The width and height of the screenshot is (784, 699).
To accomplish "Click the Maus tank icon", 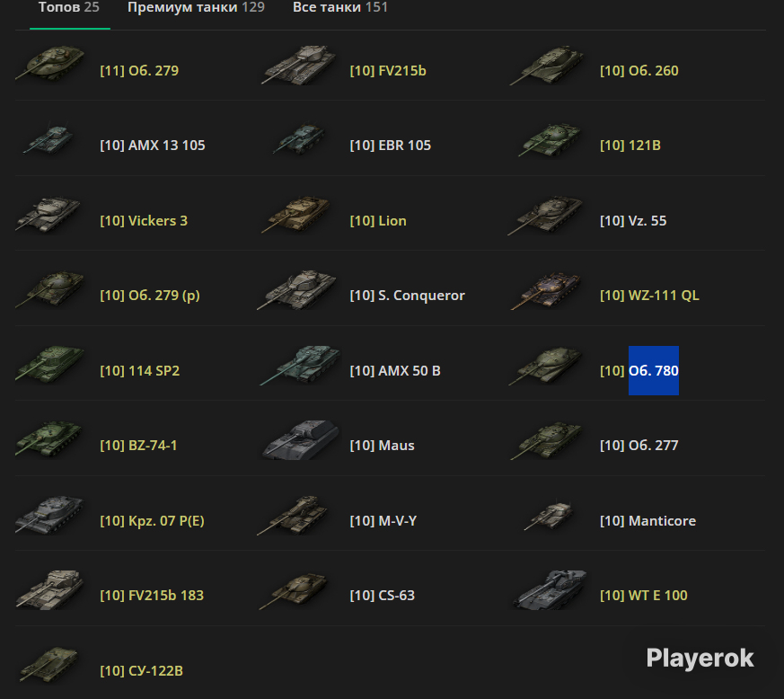I will [301, 440].
